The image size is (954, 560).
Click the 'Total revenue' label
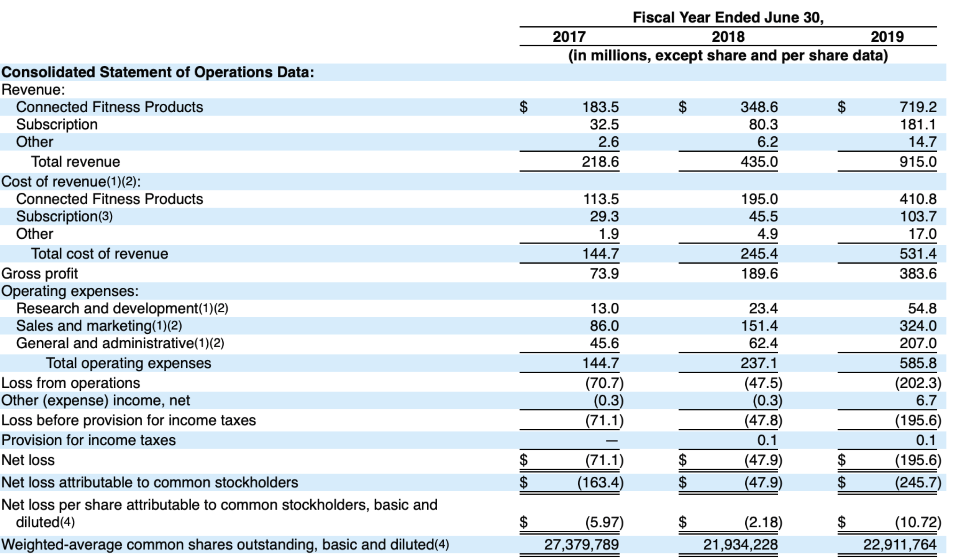[x=76, y=162]
